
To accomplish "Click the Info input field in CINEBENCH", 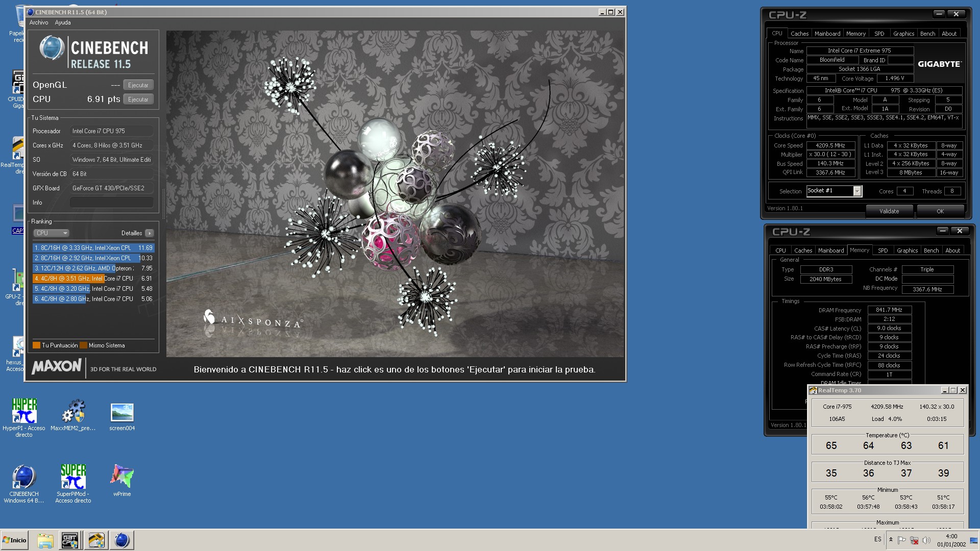I will 111,203.
